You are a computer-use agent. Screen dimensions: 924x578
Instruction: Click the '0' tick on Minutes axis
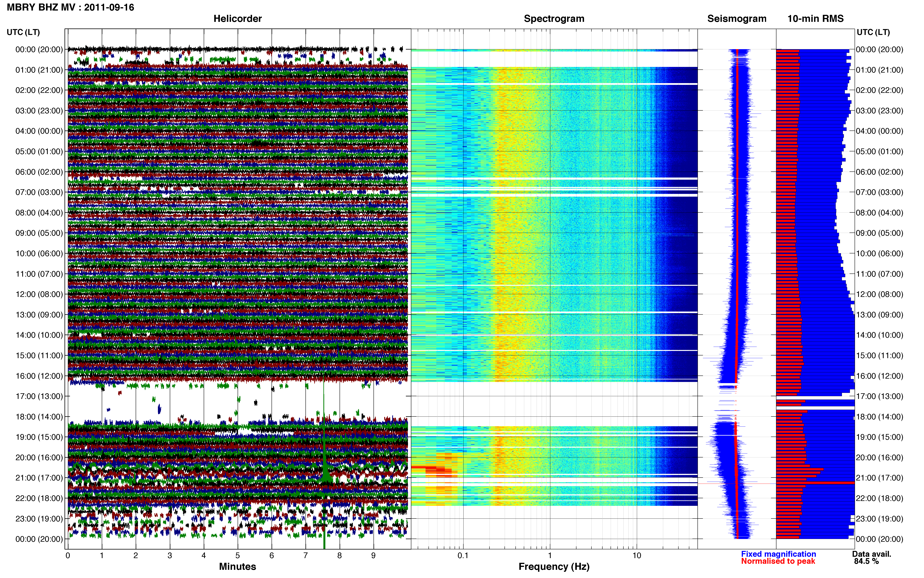click(x=68, y=555)
